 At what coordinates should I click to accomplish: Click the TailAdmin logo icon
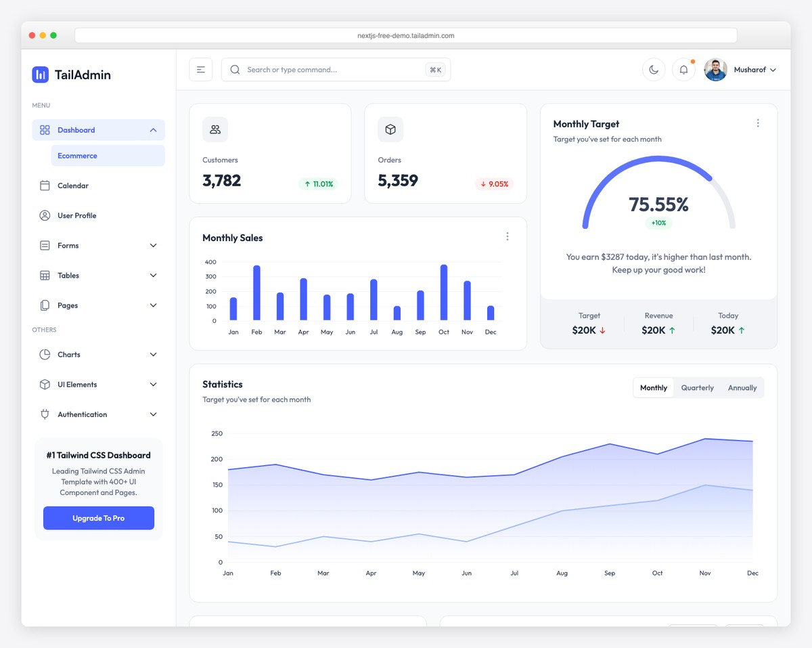coord(40,74)
